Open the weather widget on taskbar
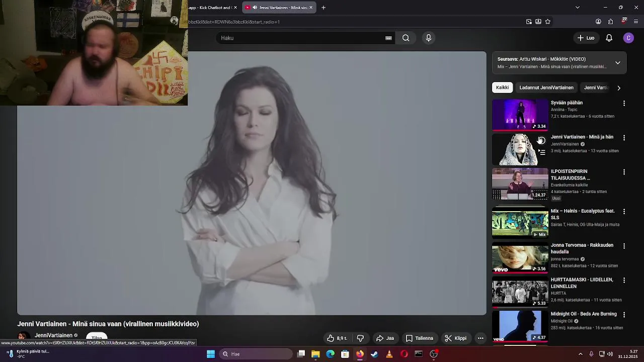The width and height of the screenshot is (644, 362). click(28, 354)
